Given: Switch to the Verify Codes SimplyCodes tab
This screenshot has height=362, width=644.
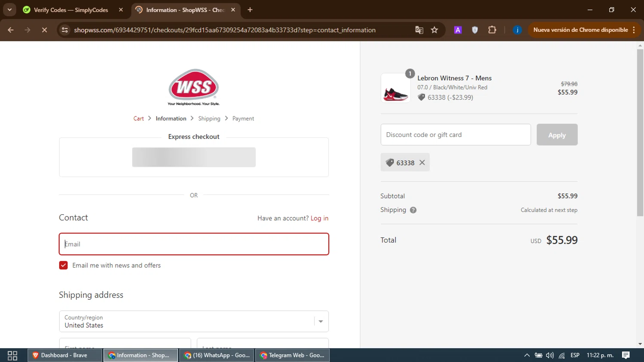Looking at the screenshot, I should tap(71, 10).
